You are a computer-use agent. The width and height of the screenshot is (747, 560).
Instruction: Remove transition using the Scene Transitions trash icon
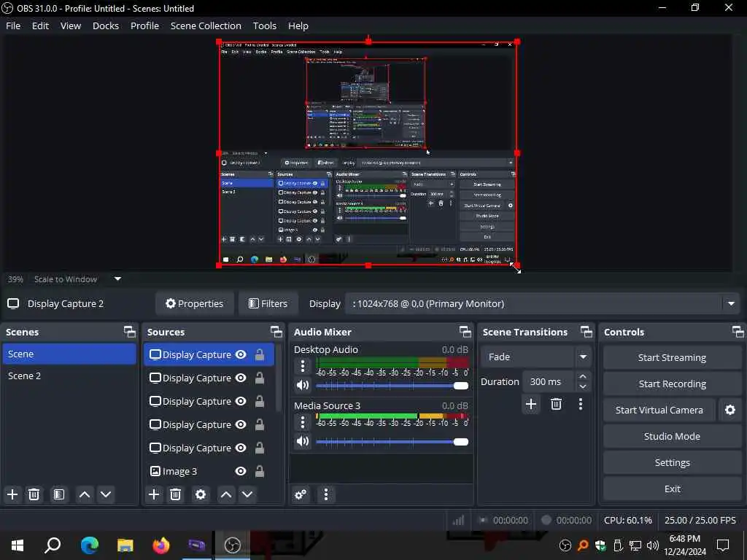pos(556,404)
